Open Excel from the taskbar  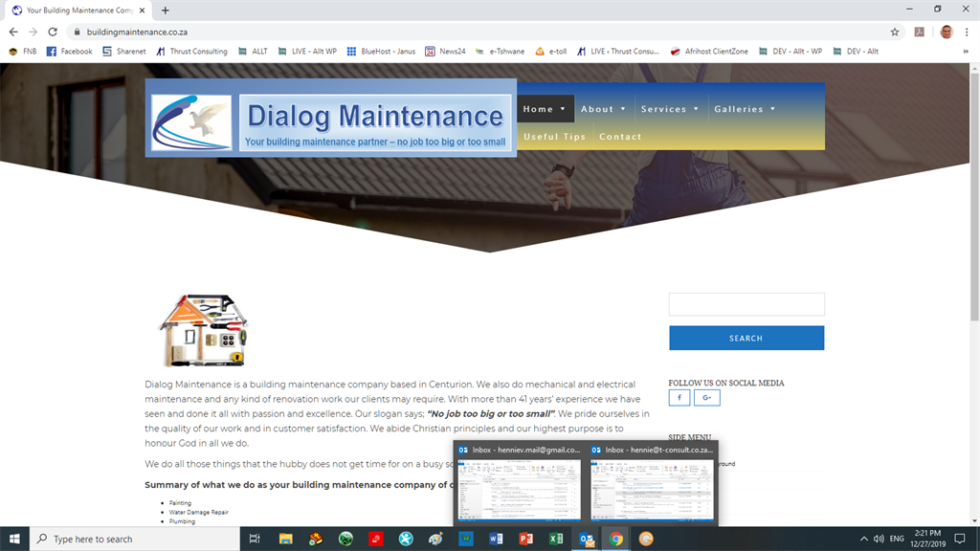coord(555,539)
